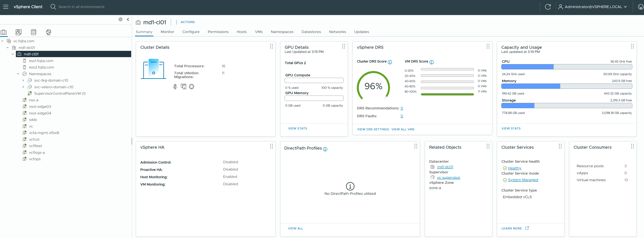Click VIEW STATS in Capacity and Usage
This screenshot has width=644, height=238.
pyautogui.click(x=511, y=128)
